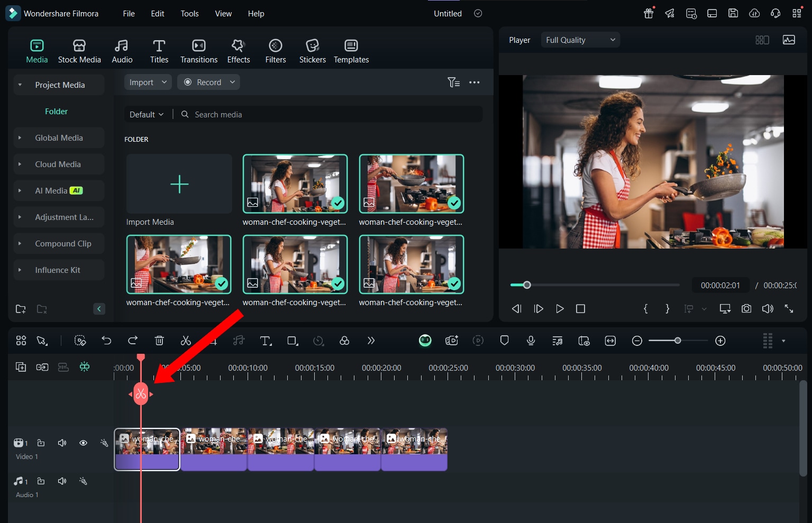Viewport: 812px width, 523px height.
Task: Lock the Audio 1 track
Action: coord(41,481)
